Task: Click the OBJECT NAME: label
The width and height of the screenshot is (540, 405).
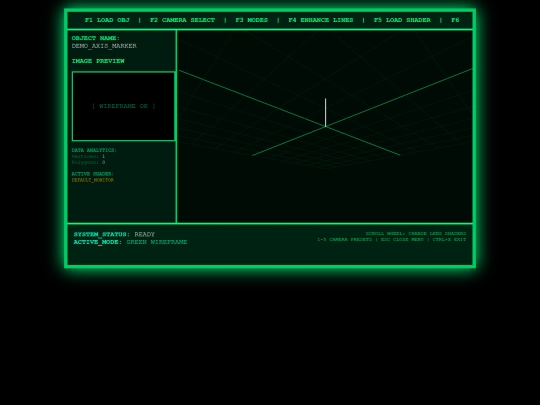Action: (x=96, y=38)
